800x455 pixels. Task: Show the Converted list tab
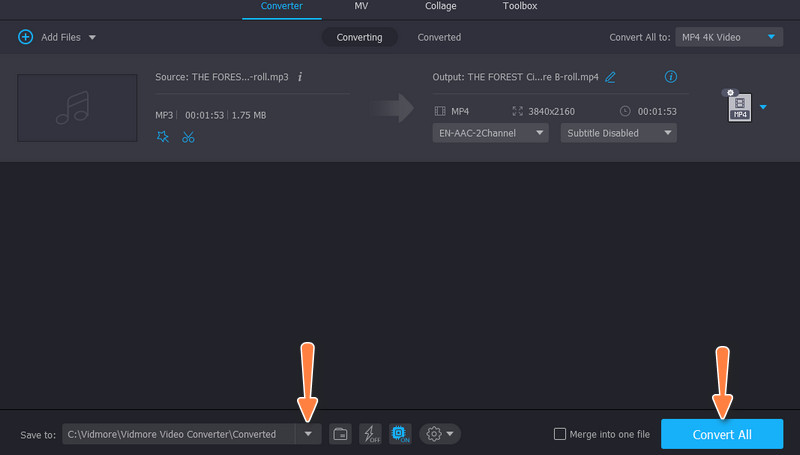tap(439, 37)
